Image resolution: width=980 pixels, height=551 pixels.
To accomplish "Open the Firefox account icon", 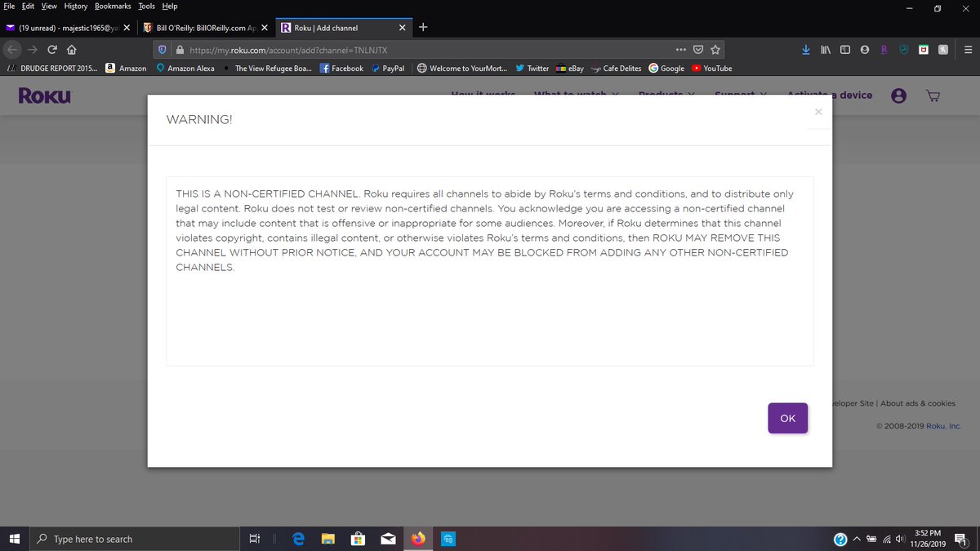I will pos(865,49).
